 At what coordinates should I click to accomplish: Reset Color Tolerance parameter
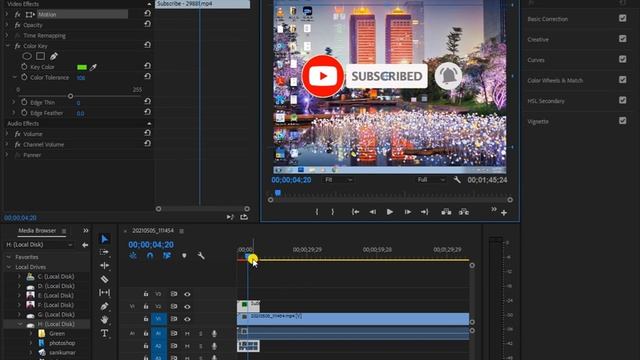pyautogui.click(x=147, y=76)
